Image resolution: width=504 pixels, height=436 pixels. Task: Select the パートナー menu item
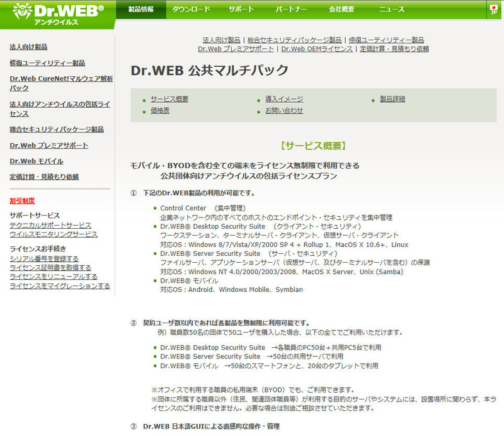pos(292,9)
